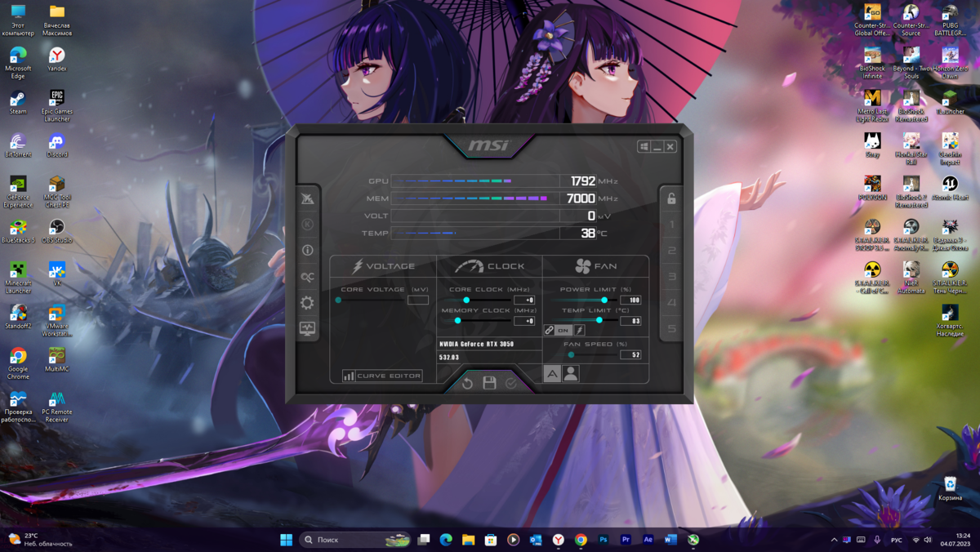Click the Power Limit value field showing 100
Screen dimensions: 980x552
coord(630,300)
